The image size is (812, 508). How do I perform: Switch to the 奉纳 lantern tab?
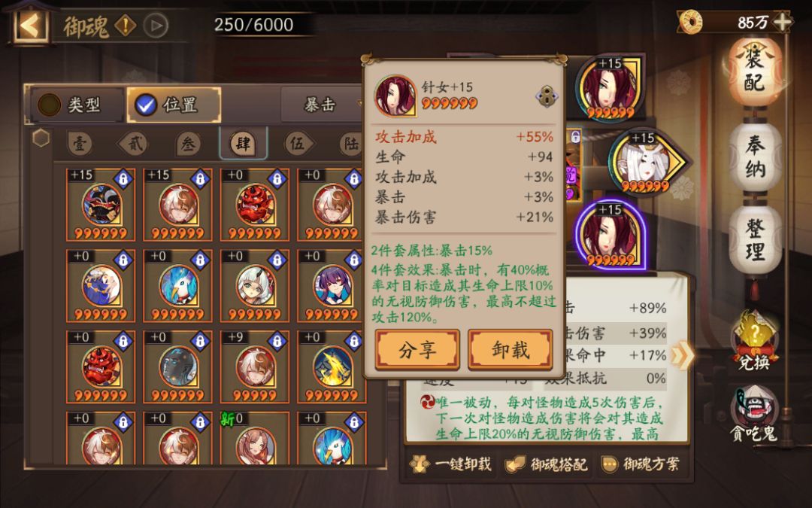pyautogui.click(x=755, y=157)
